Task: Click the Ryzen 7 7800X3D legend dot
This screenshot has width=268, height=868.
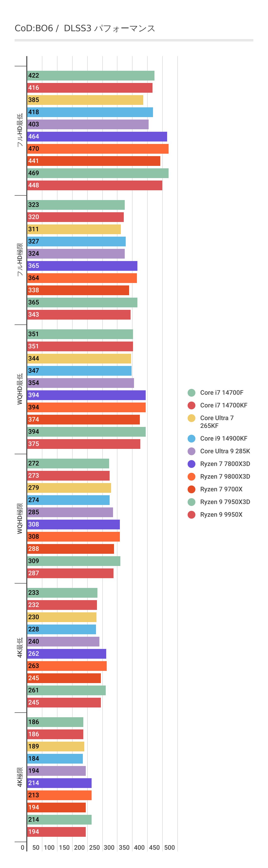Action: (x=191, y=464)
